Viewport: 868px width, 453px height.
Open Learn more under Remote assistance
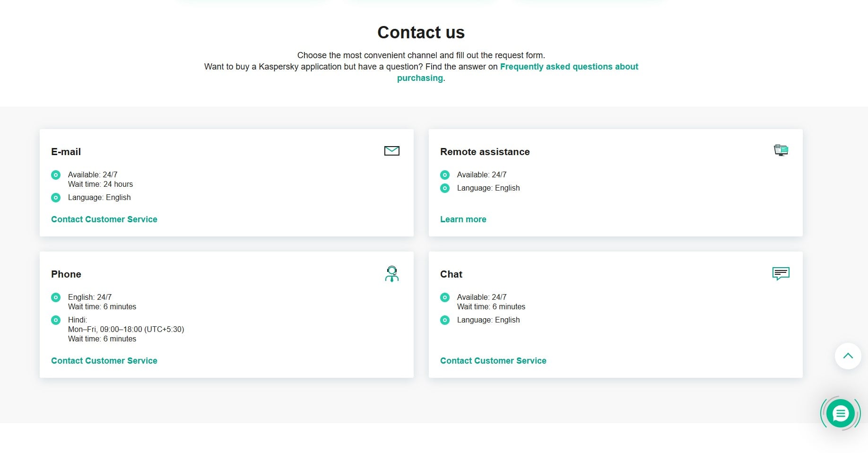pos(463,219)
